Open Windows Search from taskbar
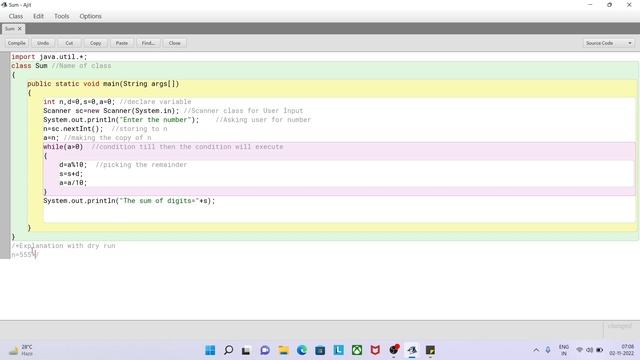This screenshot has height=360, width=640. pyautogui.click(x=229, y=350)
